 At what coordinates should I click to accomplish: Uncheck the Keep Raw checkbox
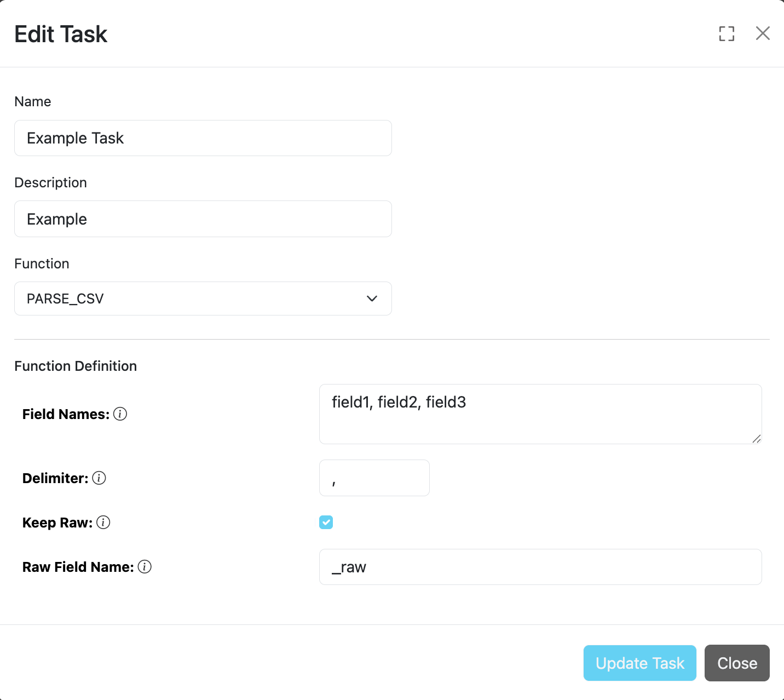(x=326, y=523)
